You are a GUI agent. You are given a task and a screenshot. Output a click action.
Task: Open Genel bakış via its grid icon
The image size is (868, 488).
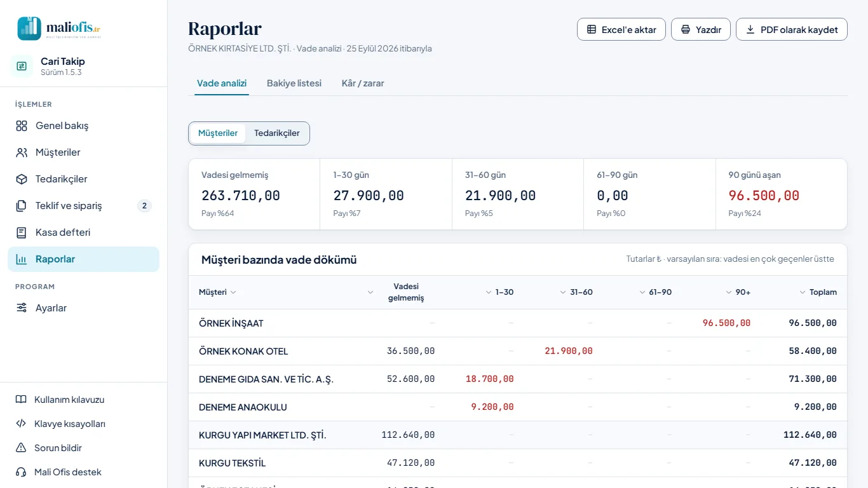click(22, 126)
